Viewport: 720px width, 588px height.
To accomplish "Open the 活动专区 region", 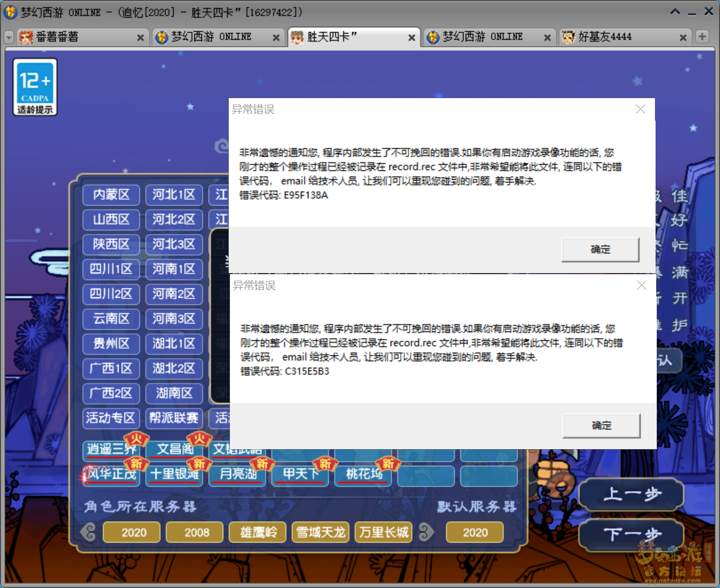I will pyautogui.click(x=111, y=418).
